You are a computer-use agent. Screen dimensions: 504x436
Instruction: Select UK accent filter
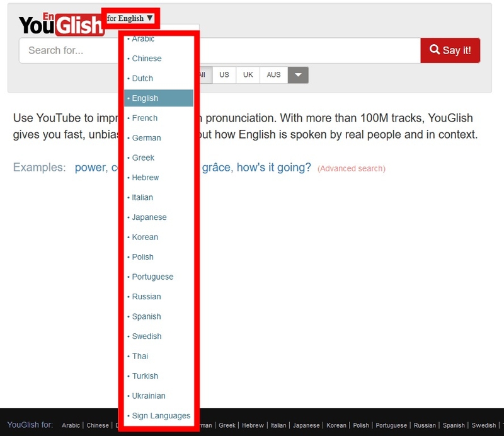pyautogui.click(x=247, y=74)
